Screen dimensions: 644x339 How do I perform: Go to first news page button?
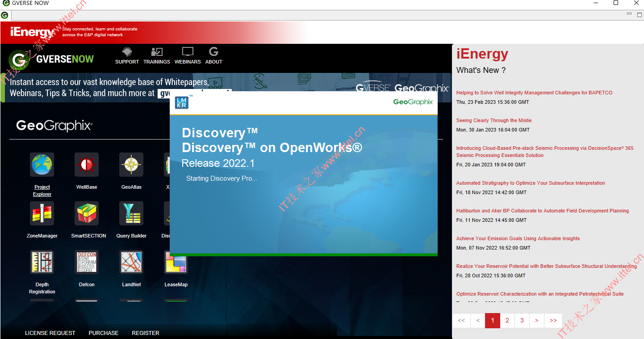[x=461, y=321]
